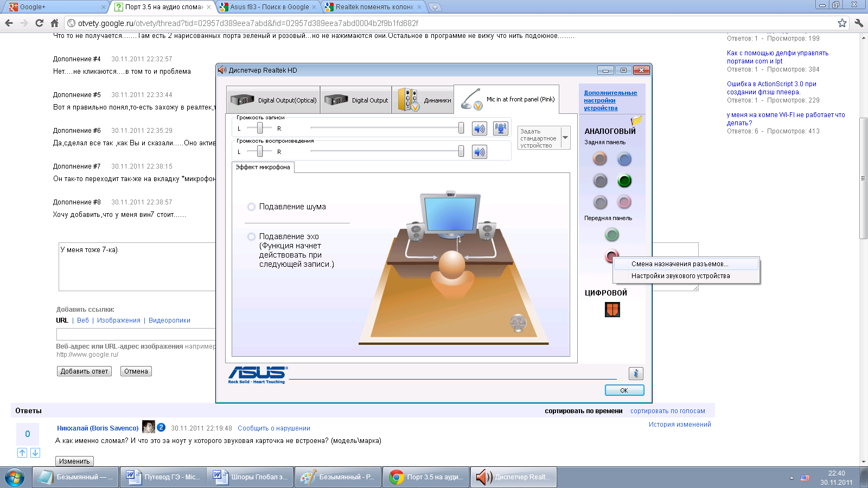
Task: Upvote the answer with the up arrow
Action: (x=22, y=453)
